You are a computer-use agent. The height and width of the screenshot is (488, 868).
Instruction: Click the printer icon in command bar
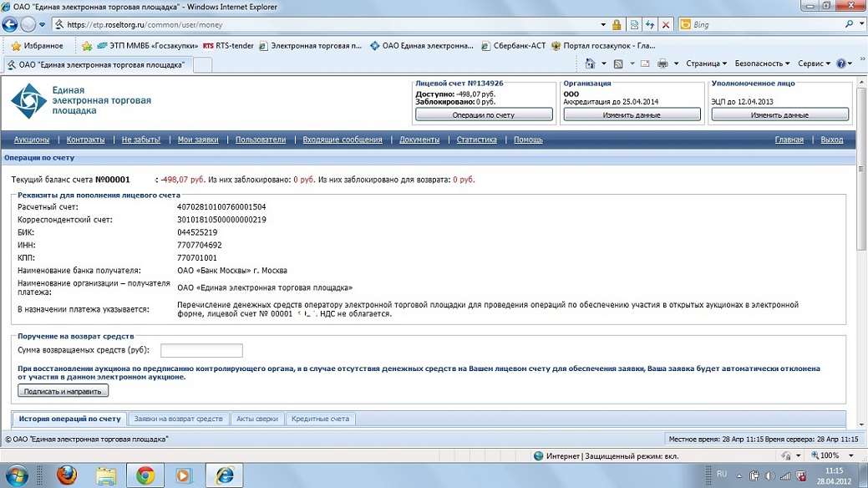point(662,64)
